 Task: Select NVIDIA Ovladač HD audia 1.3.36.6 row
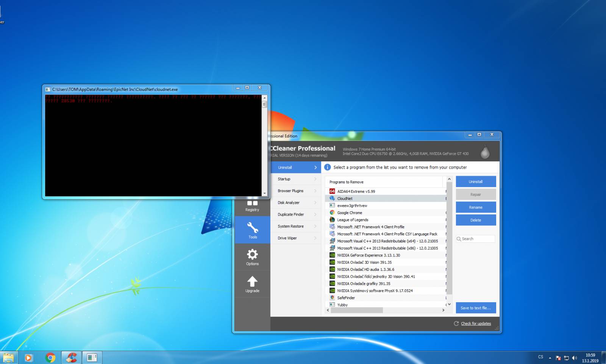point(386,269)
